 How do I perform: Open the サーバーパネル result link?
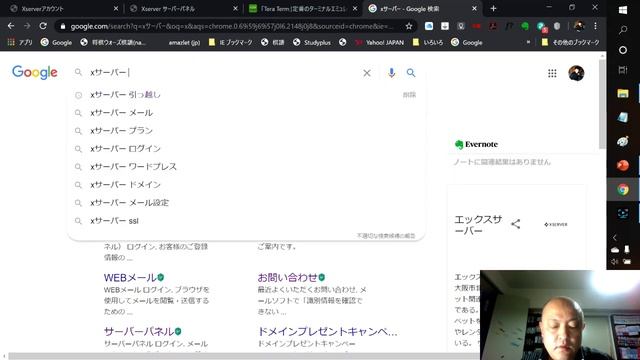[x=139, y=331]
